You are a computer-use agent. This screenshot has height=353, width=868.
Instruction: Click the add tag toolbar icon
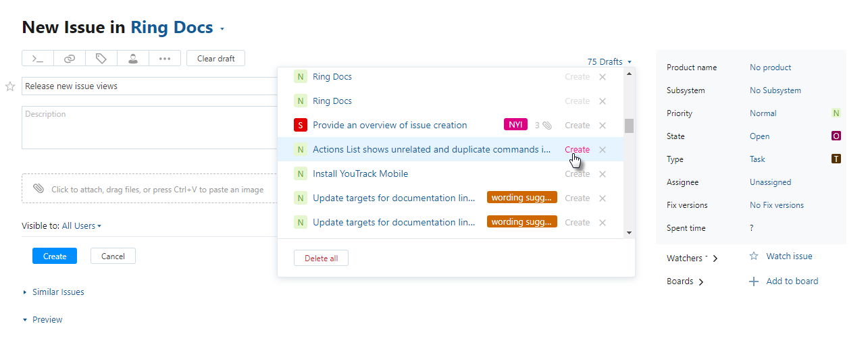tap(101, 59)
